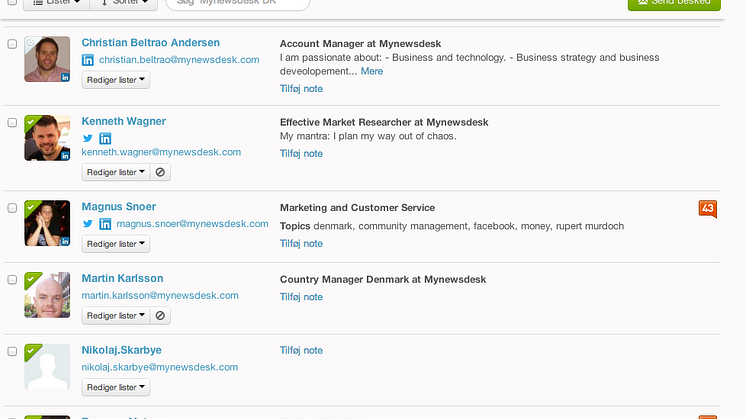Click Tilføj note for Christian Beltrao Andersen
This screenshot has height=419, width=746.
[x=301, y=89]
